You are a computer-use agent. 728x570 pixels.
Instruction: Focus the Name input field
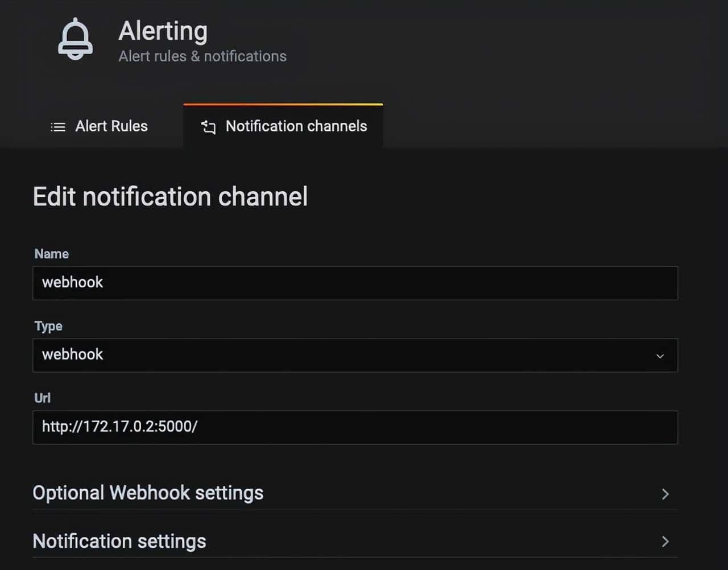tap(355, 283)
